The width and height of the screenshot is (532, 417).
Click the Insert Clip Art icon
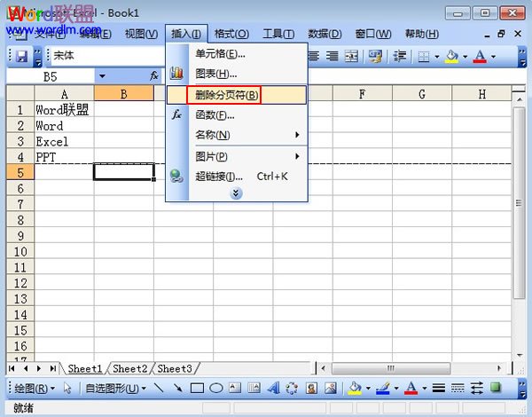tap(311, 388)
